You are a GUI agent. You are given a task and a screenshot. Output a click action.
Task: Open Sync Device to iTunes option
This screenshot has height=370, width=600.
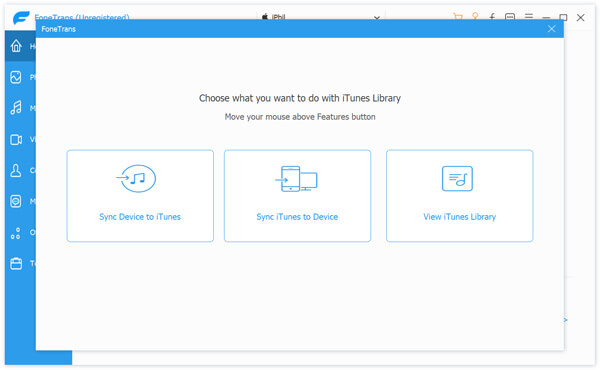pyautogui.click(x=140, y=196)
